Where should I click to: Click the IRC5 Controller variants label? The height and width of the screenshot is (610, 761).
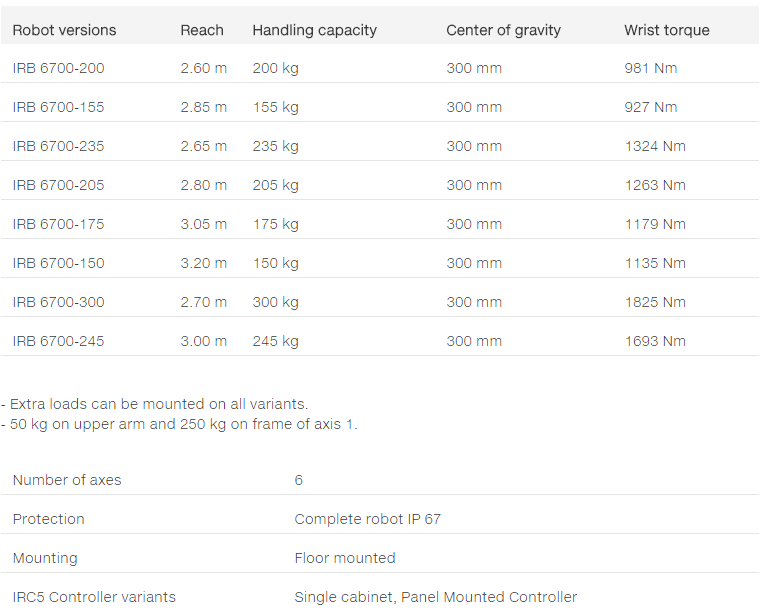click(x=94, y=597)
